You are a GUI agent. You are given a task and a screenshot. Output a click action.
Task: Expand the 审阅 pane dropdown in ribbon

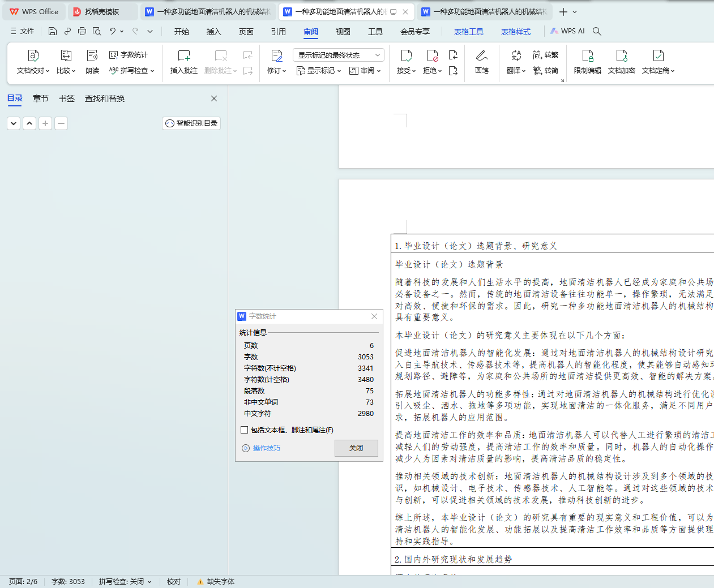[x=365, y=71]
